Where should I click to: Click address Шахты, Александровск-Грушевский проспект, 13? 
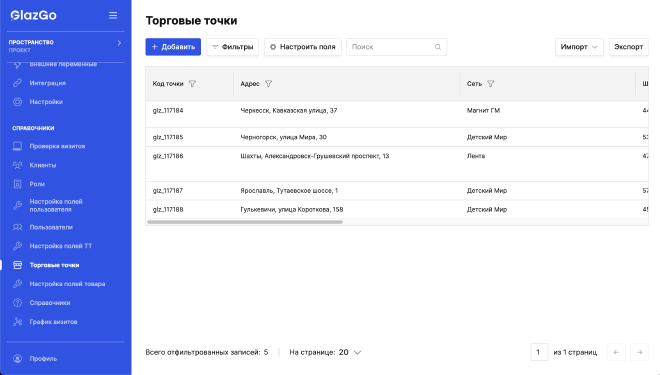click(315, 156)
